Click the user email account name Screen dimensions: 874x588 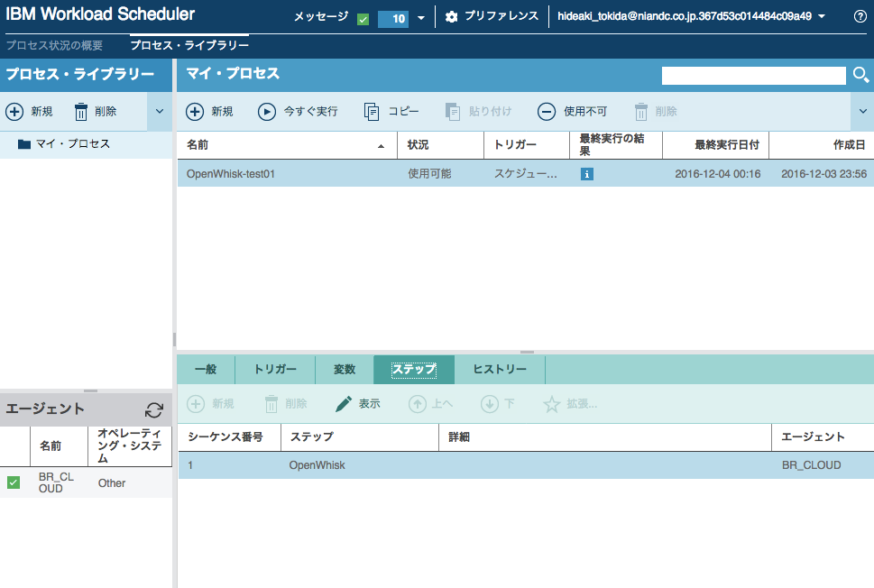pos(685,17)
